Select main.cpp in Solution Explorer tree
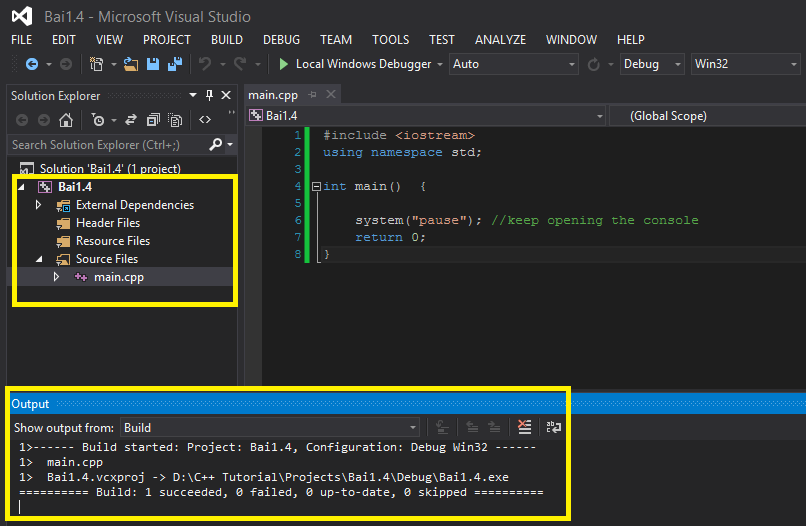 [x=119, y=277]
